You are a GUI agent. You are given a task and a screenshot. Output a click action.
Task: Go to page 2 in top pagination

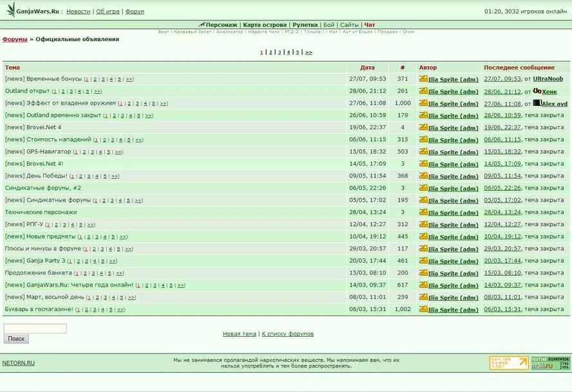tap(270, 52)
